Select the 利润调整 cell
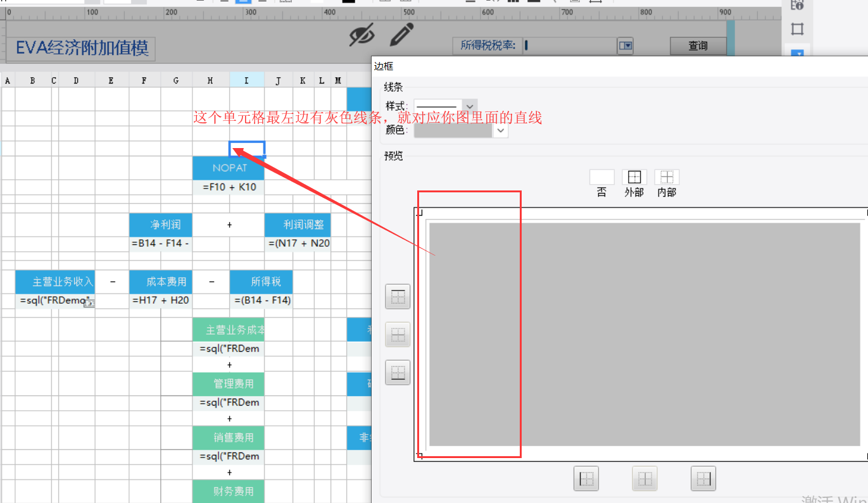 point(298,225)
